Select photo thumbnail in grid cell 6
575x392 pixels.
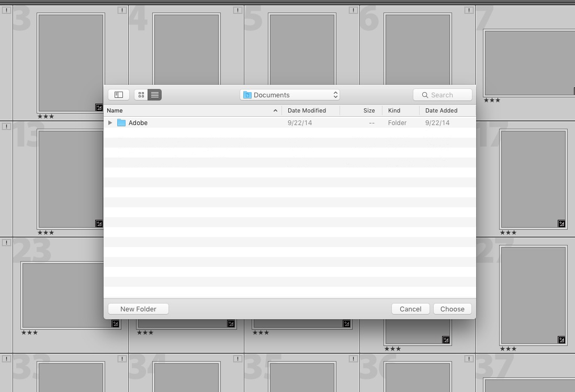418,49
